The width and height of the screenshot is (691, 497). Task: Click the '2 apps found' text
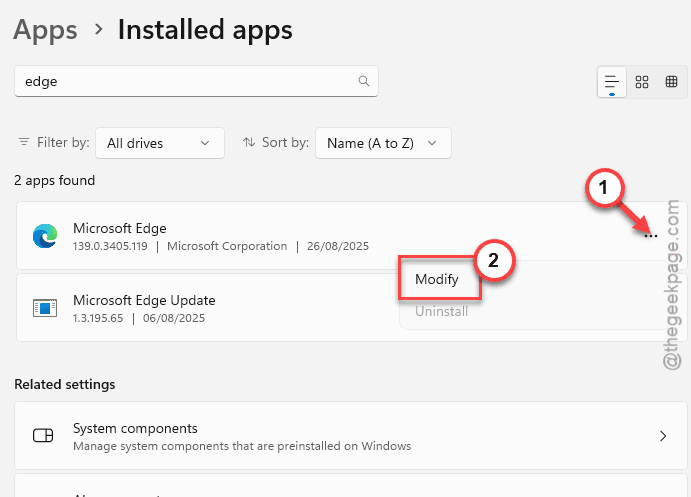click(x=55, y=180)
